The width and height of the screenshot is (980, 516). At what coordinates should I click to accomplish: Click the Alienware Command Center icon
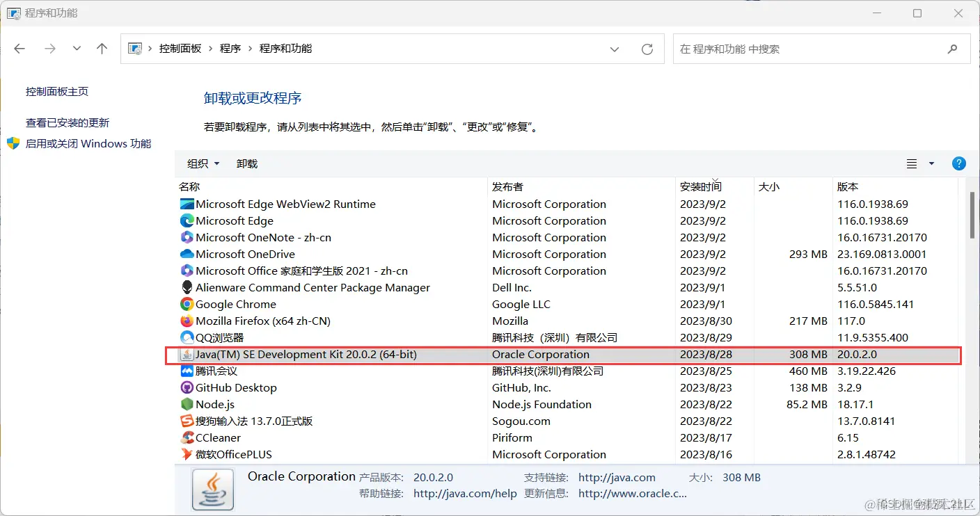click(187, 288)
